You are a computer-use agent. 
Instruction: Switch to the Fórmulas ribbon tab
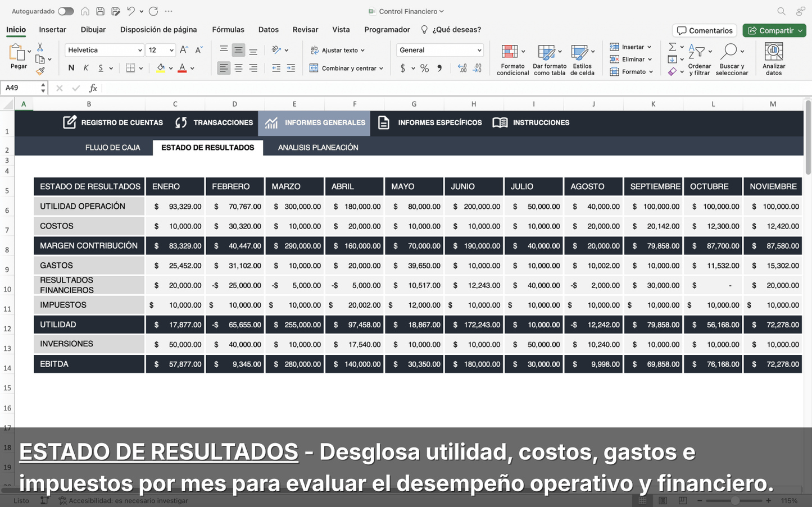[x=228, y=29]
